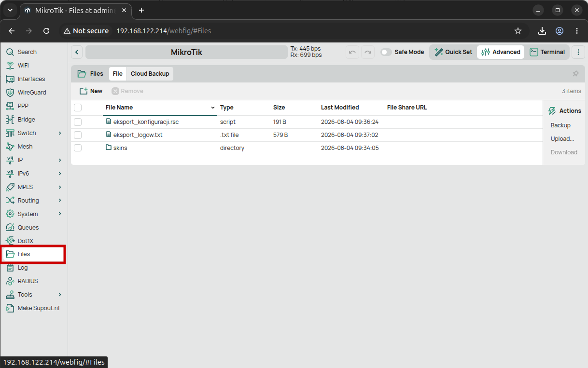Click the New file button
Screen dimensions: 588x368
[91, 91]
